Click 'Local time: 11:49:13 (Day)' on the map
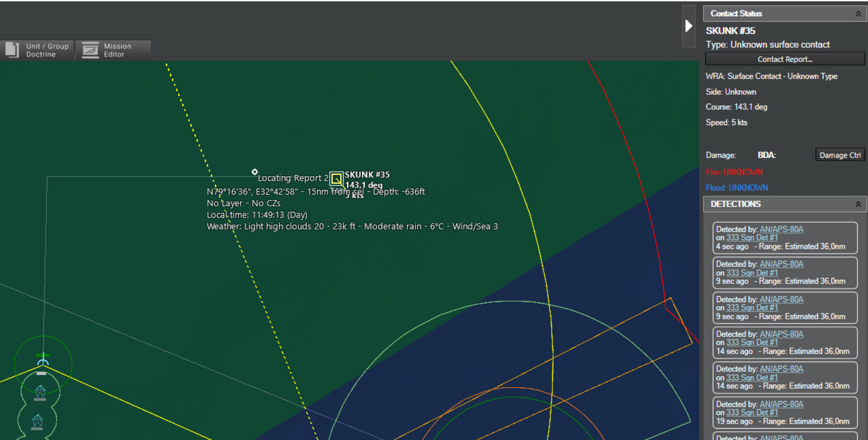The image size is (868, 440). (x=257, y=215)
